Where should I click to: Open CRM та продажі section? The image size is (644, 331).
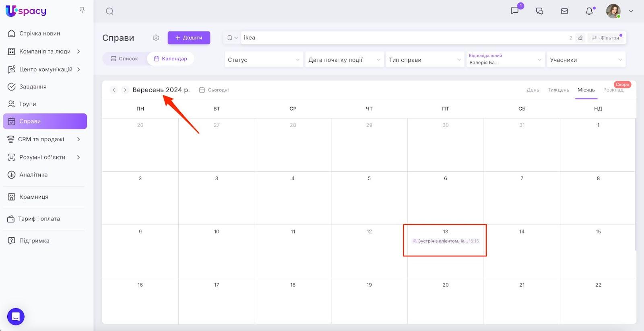pyautogui.click(x=41, y=139)
